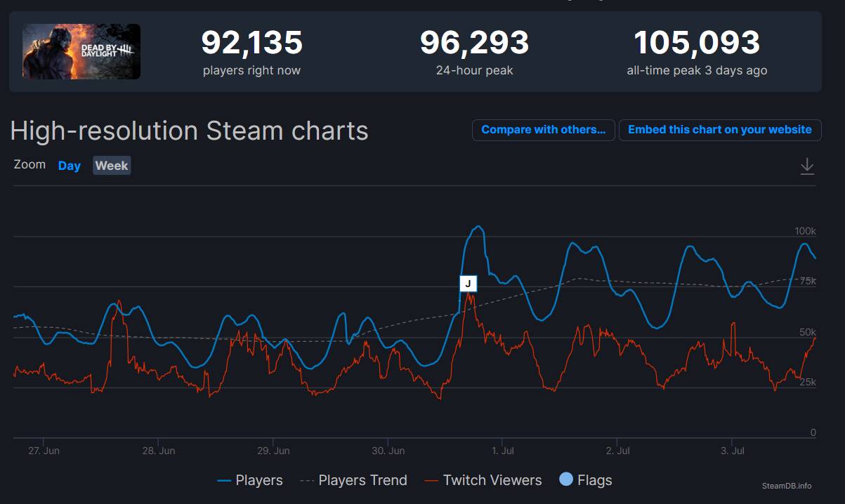Switch chart zoom to Week view
845x504 pixels.
point(110,165)
